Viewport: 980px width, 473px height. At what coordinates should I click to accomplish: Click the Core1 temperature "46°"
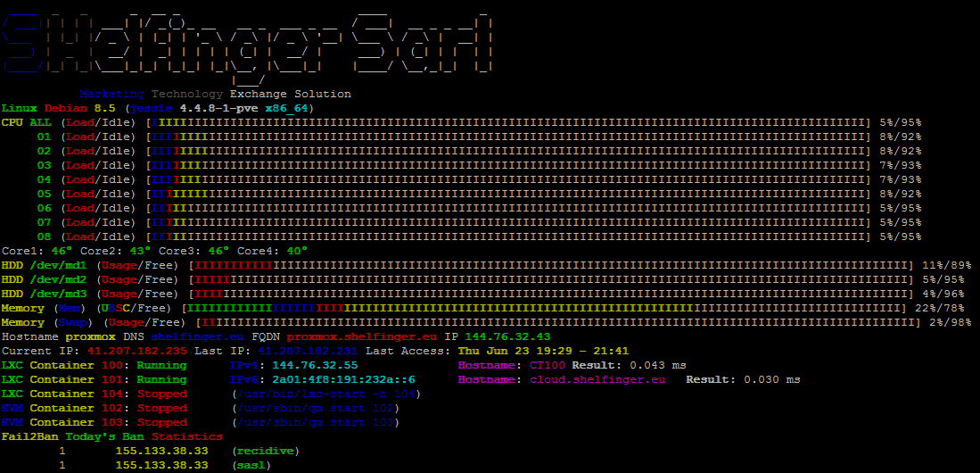pyautogui.click(x=62, y=251)
